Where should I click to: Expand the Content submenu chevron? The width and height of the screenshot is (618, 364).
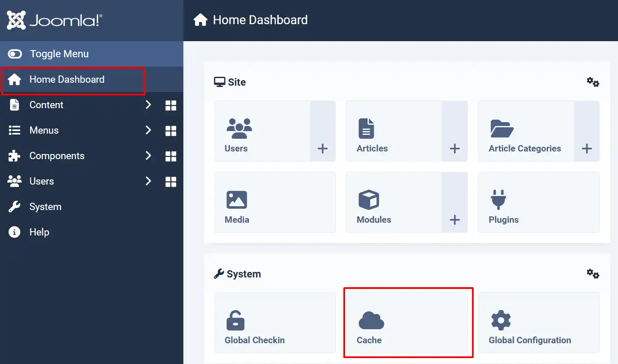[x=148, y=105]
